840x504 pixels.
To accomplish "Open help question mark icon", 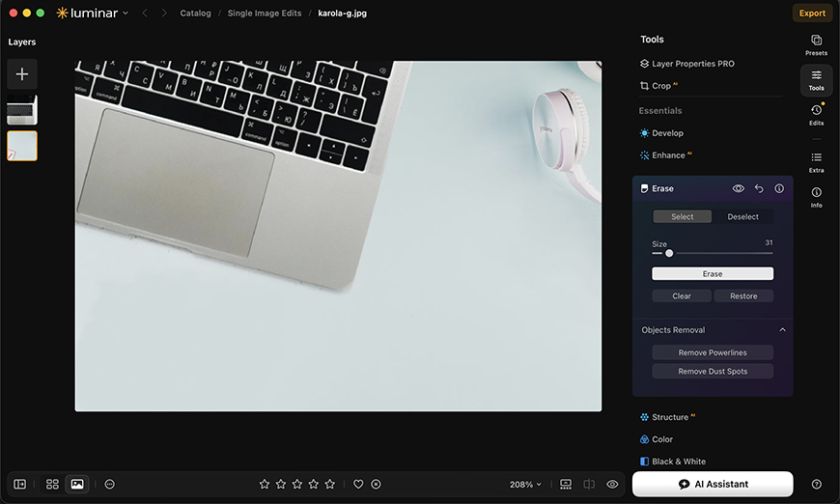I will click(x=816, y=484).
